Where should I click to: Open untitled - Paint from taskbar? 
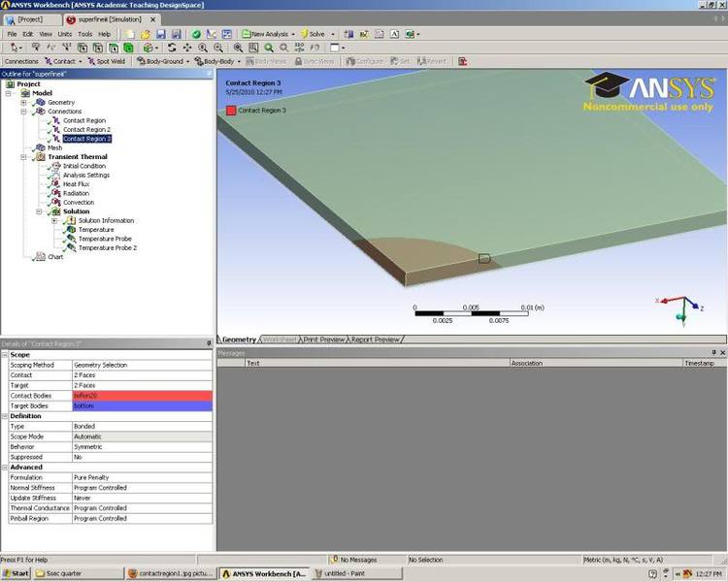[x=357, y=573]
